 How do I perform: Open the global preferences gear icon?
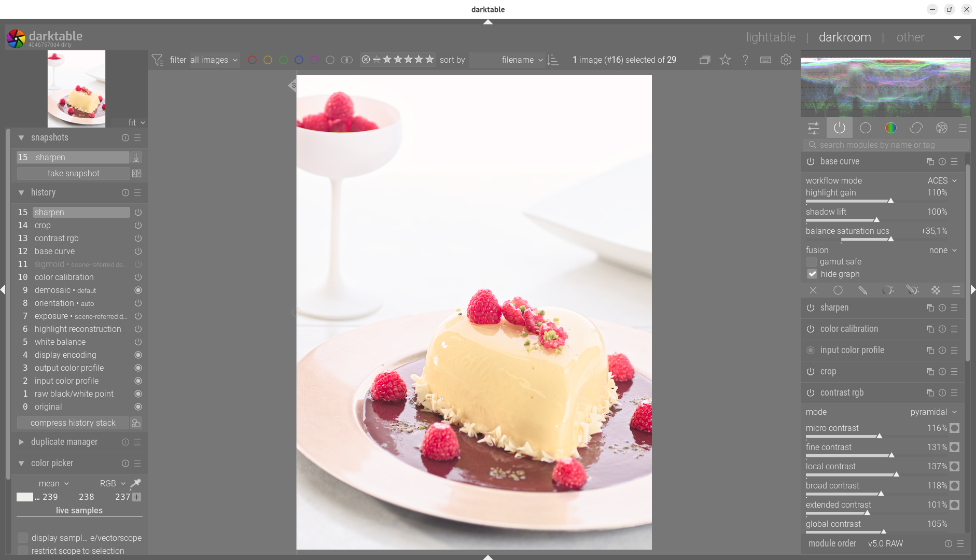pos(786,60)
